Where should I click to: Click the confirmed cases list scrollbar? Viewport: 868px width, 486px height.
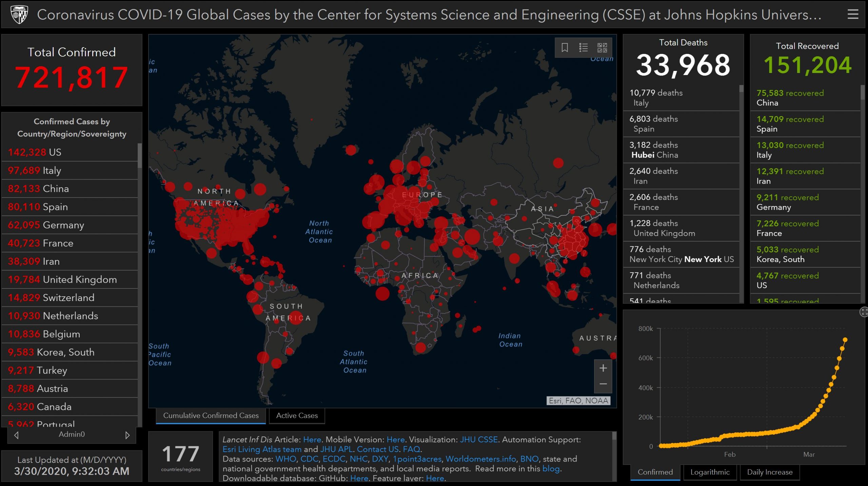(139, 156)
